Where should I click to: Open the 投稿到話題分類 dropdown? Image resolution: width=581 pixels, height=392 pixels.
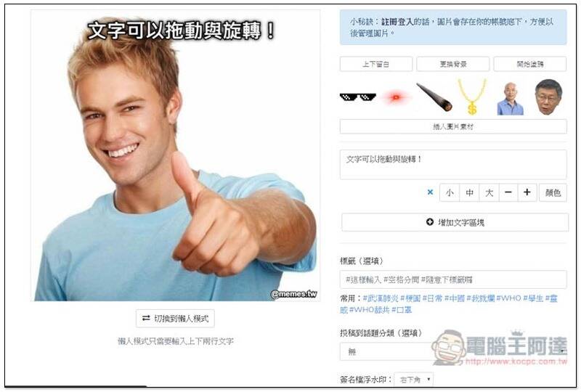click(x=453, y=351)
